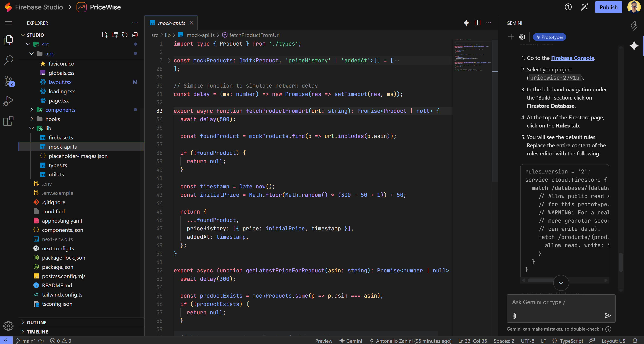Split the editor into two panes
Screen dimensions: 644x344
(x=477, y=23)
